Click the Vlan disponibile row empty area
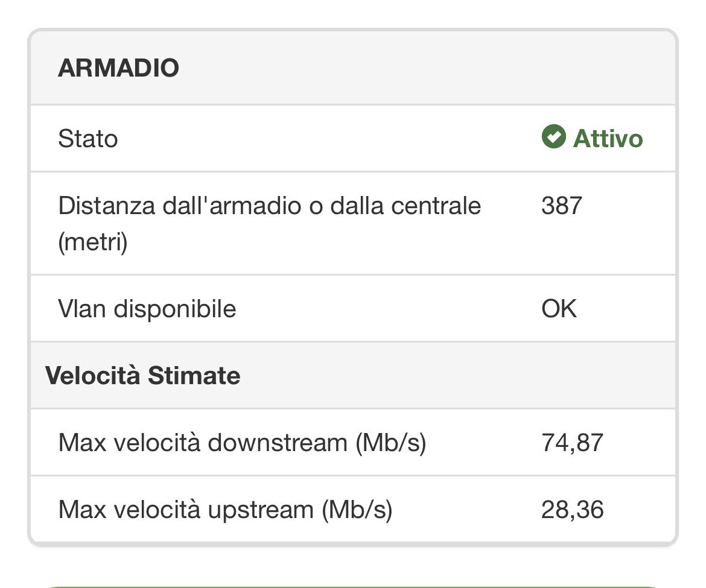This screenshot has width=706, height=588. tap(387, 309)
